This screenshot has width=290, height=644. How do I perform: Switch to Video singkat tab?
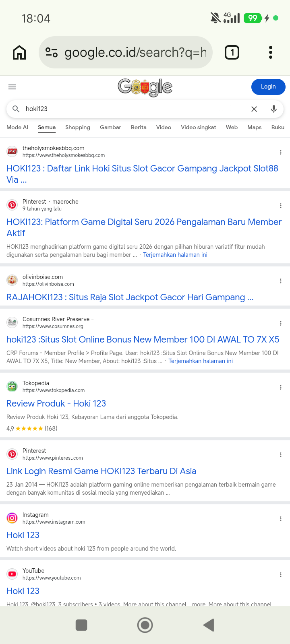click(199, 127)
